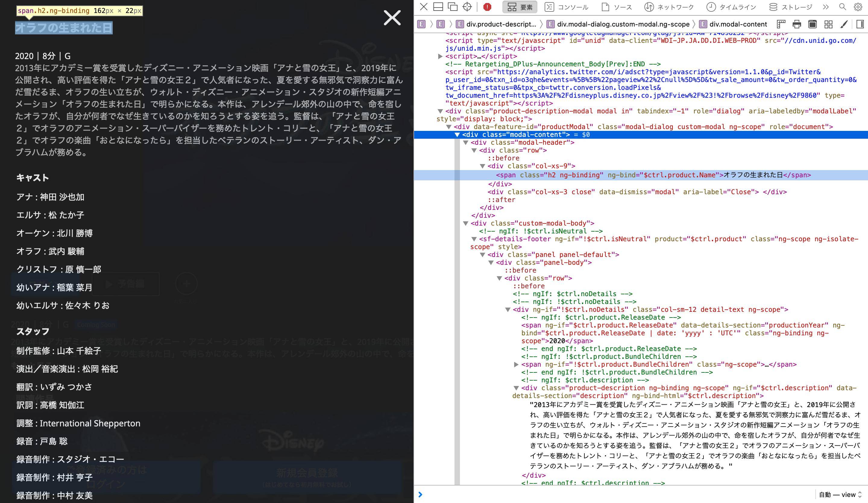Click cast line アナ : 神田 沙也加
868x503 pixels.
point(50,197)
